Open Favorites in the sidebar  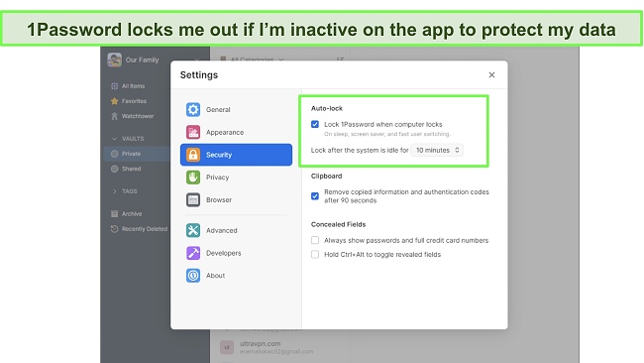tap(134, 101)
